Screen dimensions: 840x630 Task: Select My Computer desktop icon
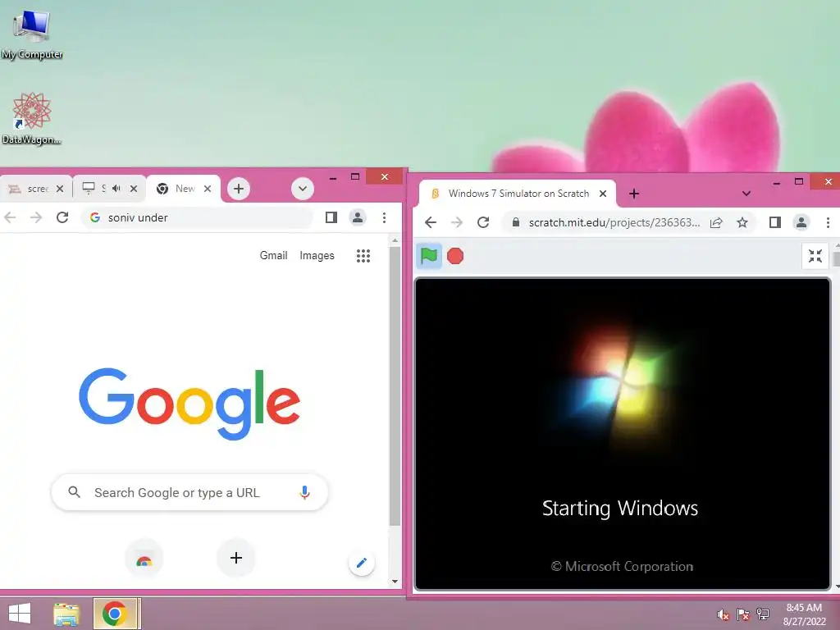pyautogui.click(x=32, y=34)
